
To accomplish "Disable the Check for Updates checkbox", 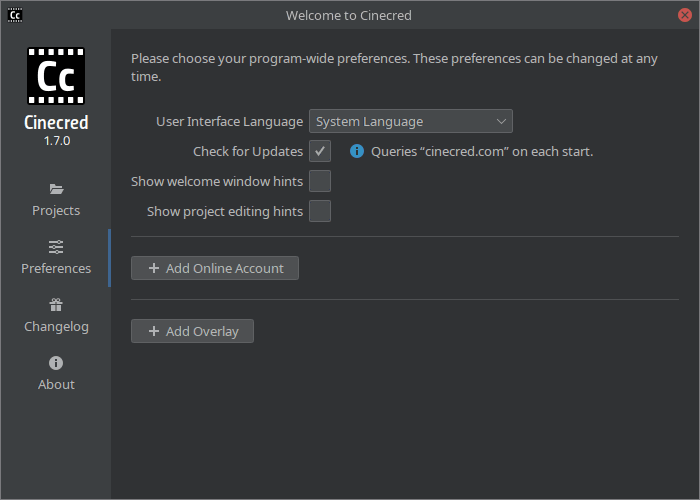I will click(x=320, y=151).
